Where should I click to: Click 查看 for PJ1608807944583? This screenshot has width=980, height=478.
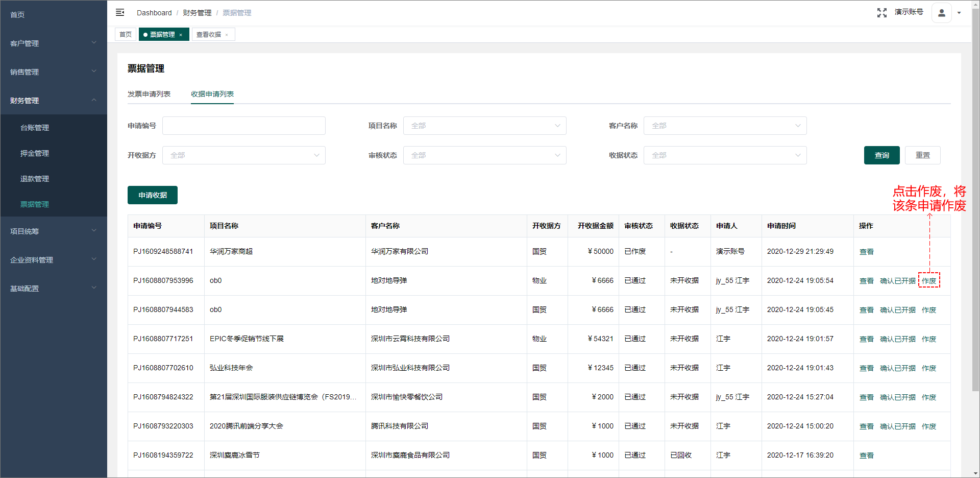867,310
